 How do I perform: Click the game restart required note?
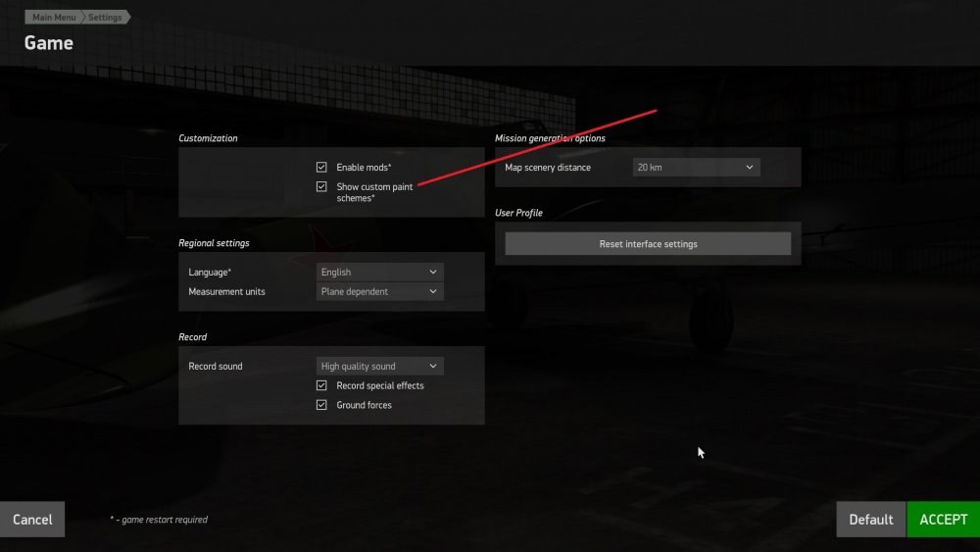pos(159,520)
